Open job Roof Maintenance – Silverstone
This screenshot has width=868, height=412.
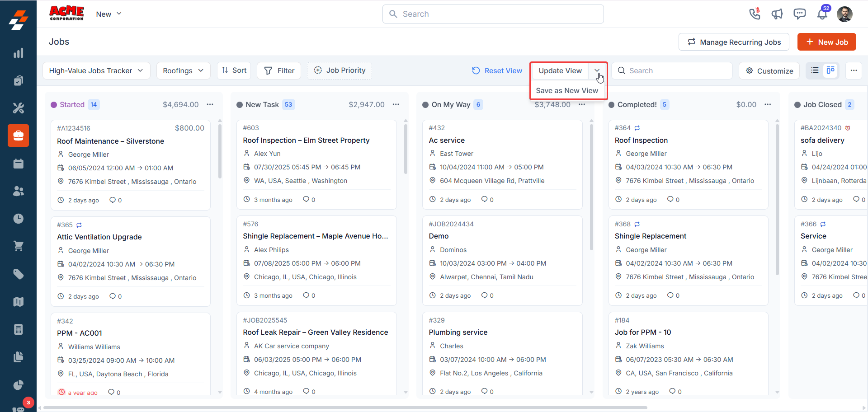pos(110,141)
